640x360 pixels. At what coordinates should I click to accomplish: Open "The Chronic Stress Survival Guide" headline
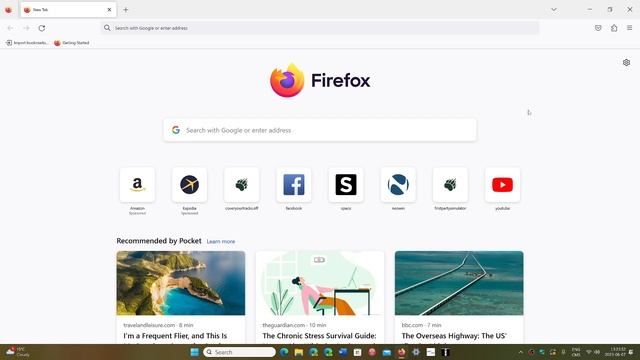[x=319, y=336]
